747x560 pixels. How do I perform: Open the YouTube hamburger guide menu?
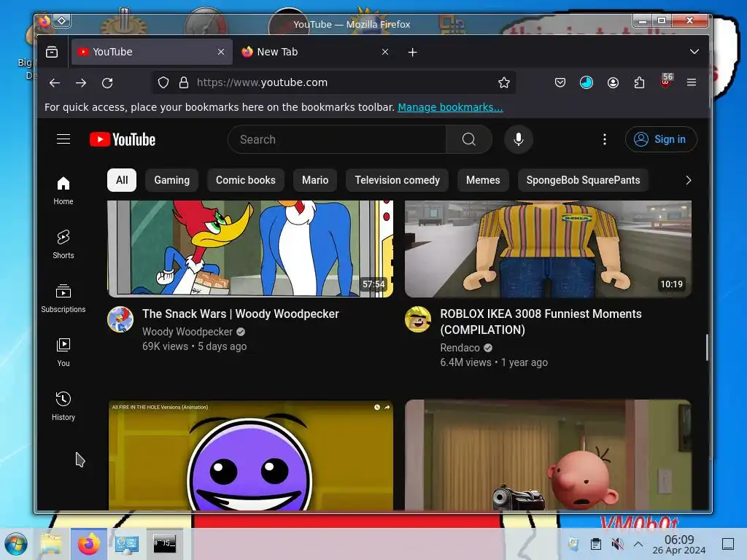[63, 139]
